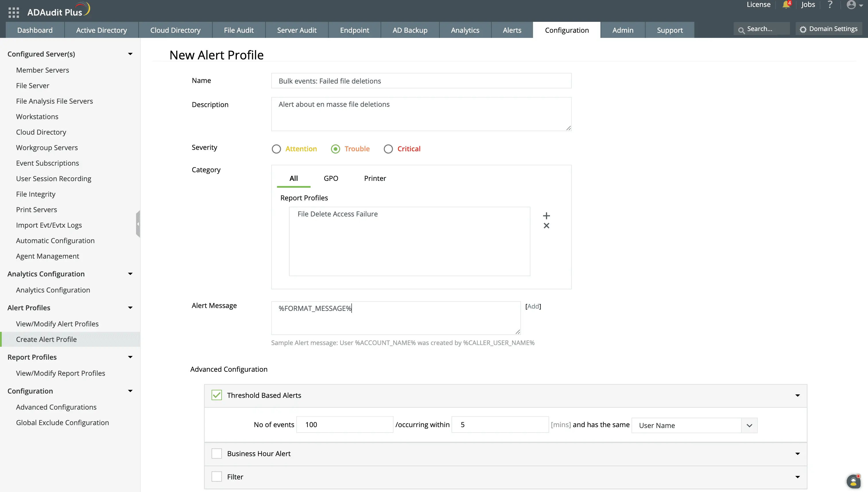Viewport: 868px width, 492px height.
Task: Open User Session Recording in sidebar
Action: (54, 179)
